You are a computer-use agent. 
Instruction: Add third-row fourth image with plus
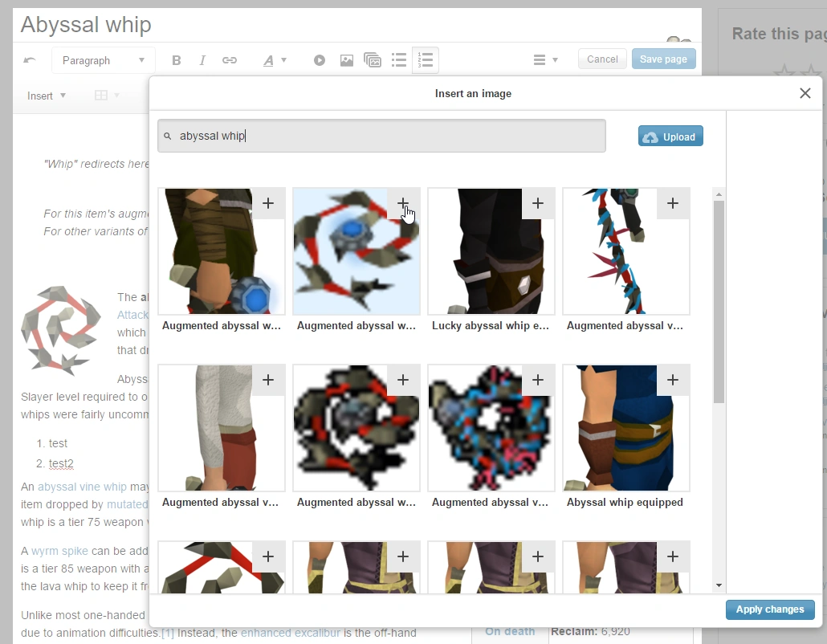pyautogui.click(x=673, y=556)
